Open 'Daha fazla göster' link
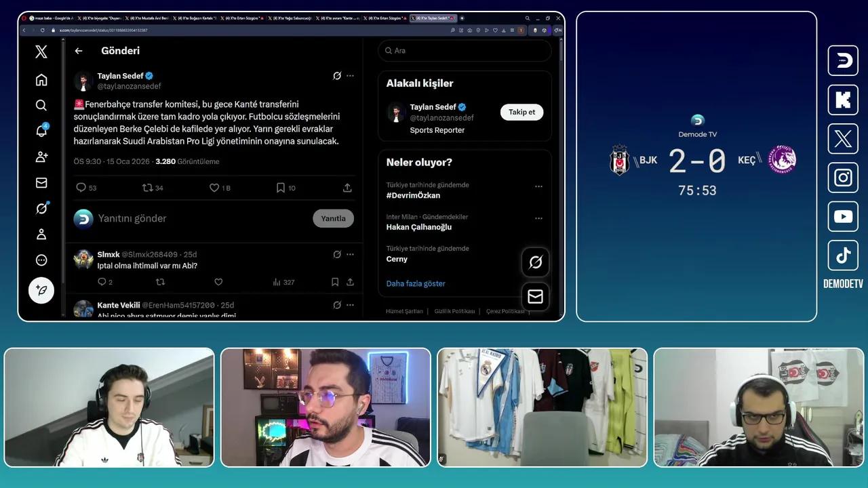868x488 pixels. click(416, 283)
